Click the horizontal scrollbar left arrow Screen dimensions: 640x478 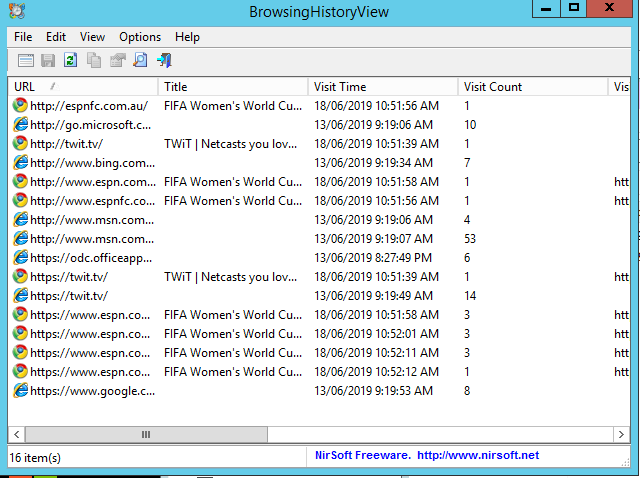click(16, 434)
